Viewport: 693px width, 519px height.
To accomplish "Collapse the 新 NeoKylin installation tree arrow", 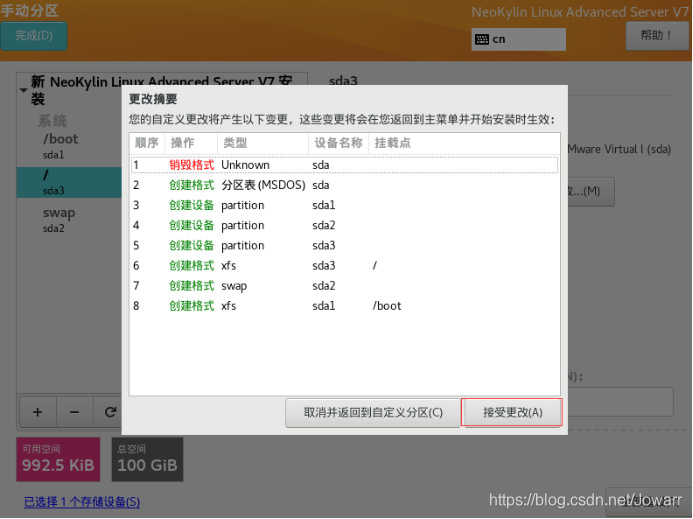I will pyautogui.click(x=23, y=90).
